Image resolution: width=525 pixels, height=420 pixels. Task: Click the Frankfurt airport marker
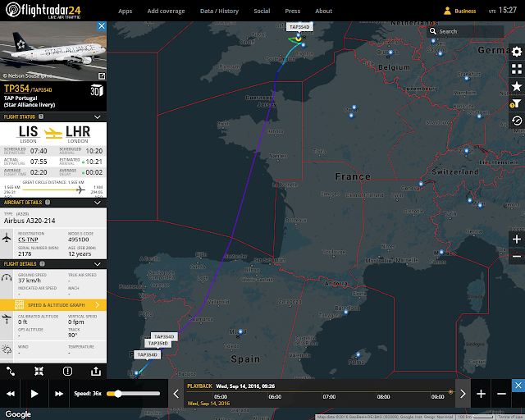[x=467, y=79]
